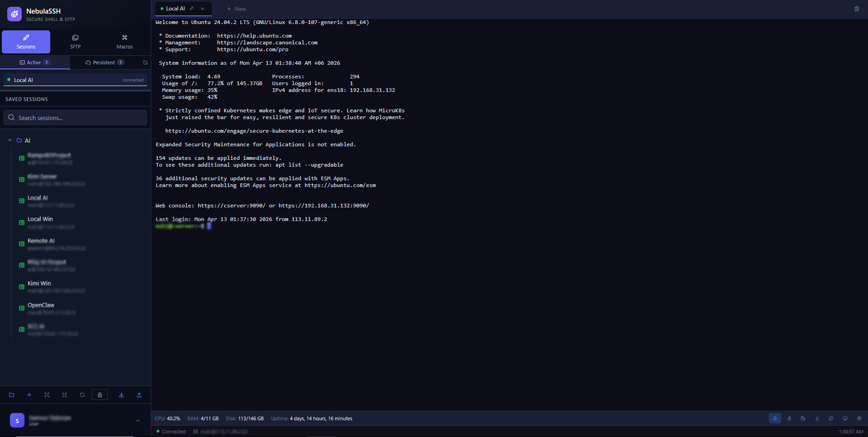Expand the user profile menu chevron
Image resolution: width=868 pixels, height=437 pixels.
(x=138, y=421)
